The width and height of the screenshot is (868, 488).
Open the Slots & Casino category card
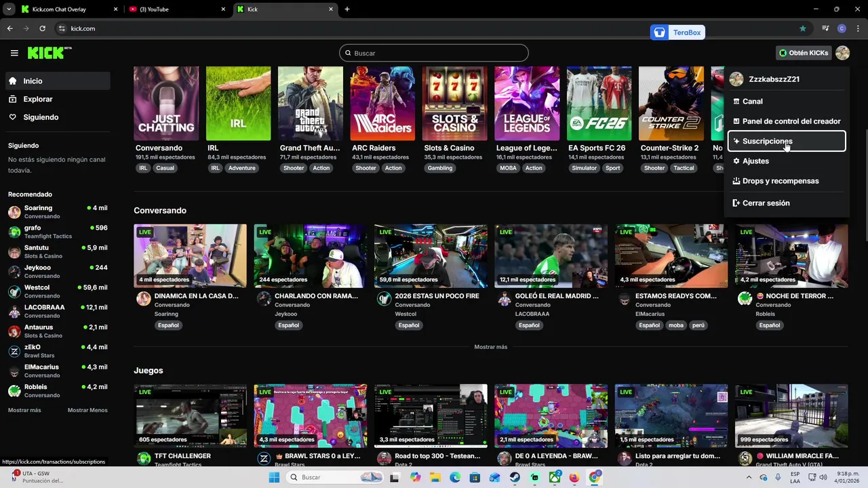(x=455, y=103)
